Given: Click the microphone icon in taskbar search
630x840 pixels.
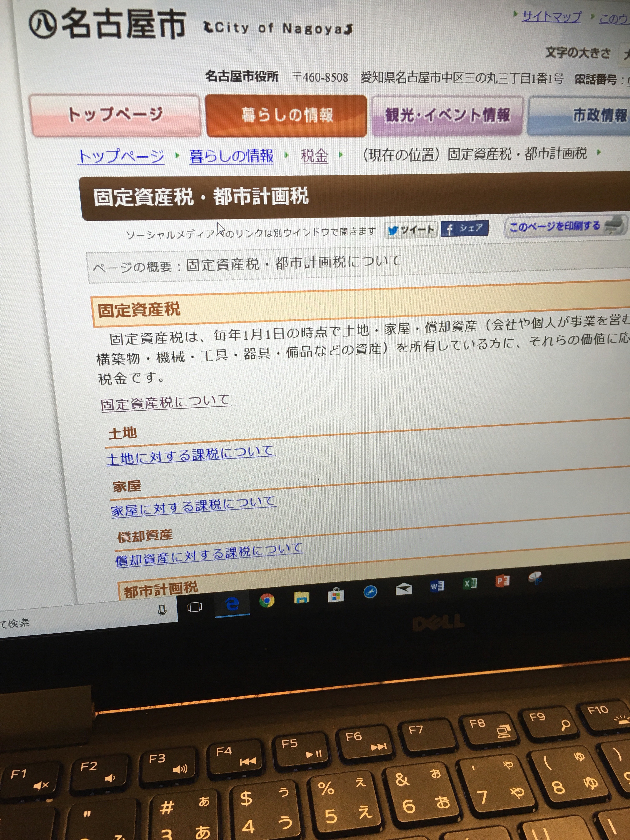Looking at the screenshot, I should 162,610.
